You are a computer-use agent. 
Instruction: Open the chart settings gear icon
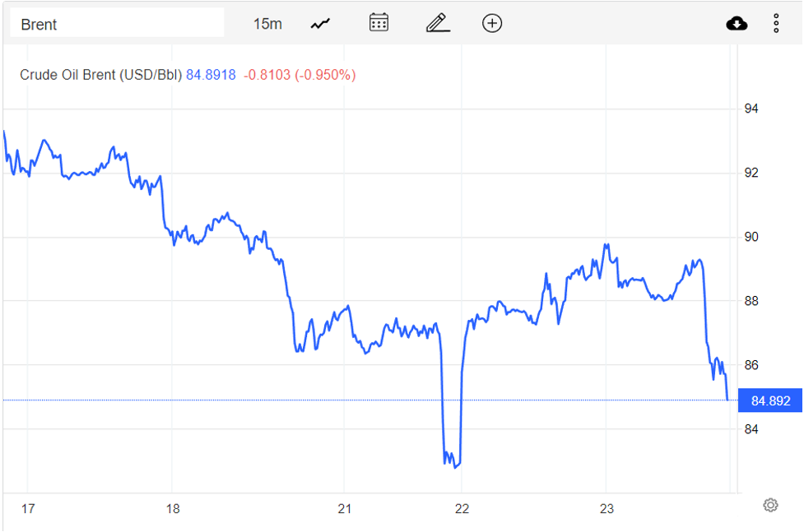771,505
